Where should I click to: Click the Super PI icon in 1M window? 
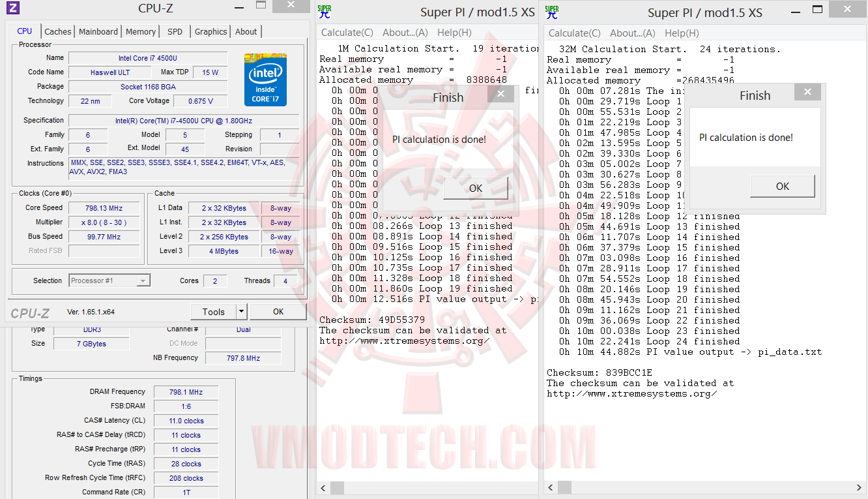pos(324,12)
